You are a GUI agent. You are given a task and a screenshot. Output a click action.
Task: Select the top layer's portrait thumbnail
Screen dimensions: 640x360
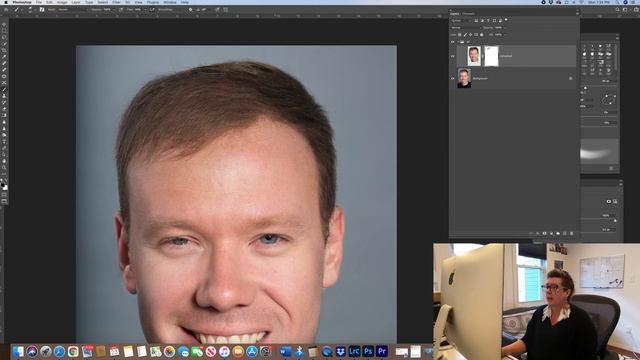[474, 56]
